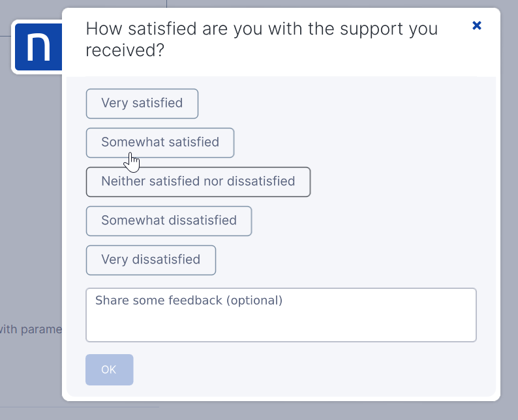Click the partially hidden 'with parame' text
Image resolution: width=518 pixels, height=420 pixels.
[x=31, y=329]
